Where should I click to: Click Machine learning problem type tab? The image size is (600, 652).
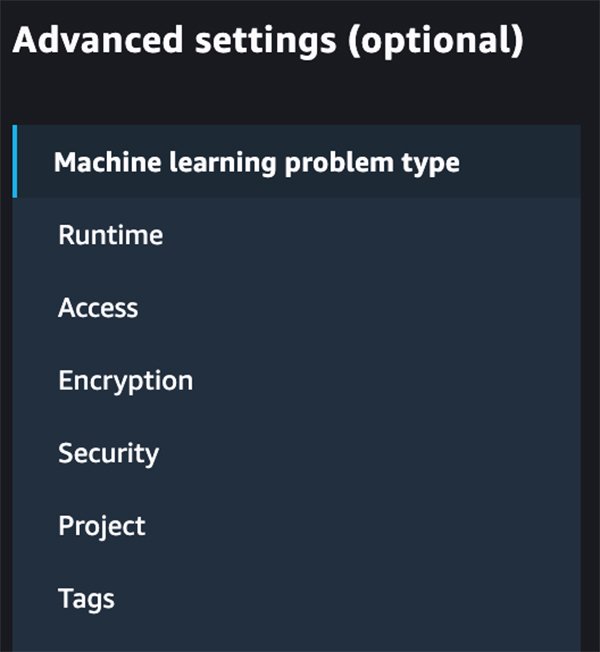(x=257, y=162)
